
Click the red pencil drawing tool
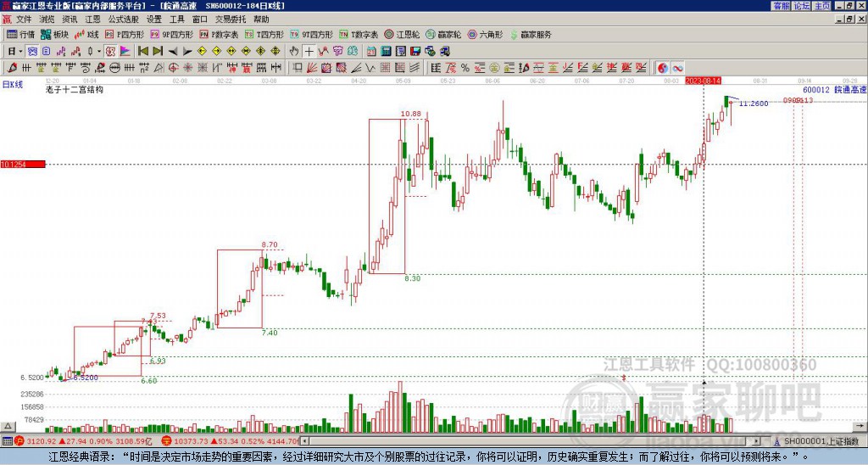tap(12, 68)
